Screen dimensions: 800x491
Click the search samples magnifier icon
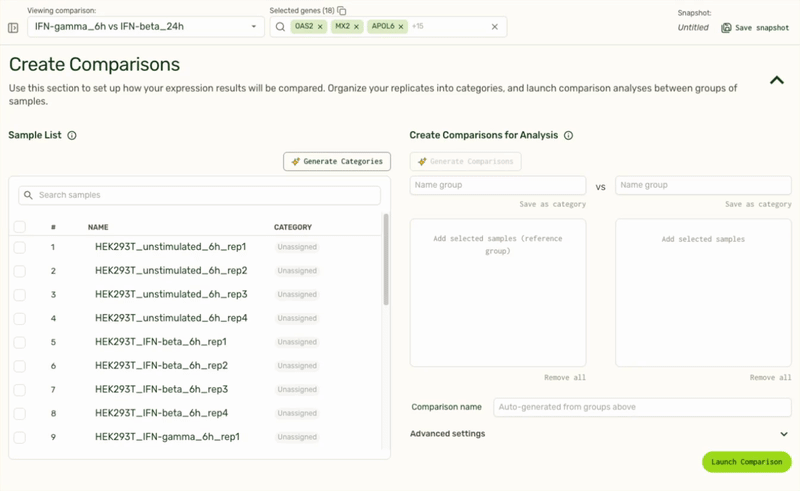pyautogui.click(x=28, y=195)
